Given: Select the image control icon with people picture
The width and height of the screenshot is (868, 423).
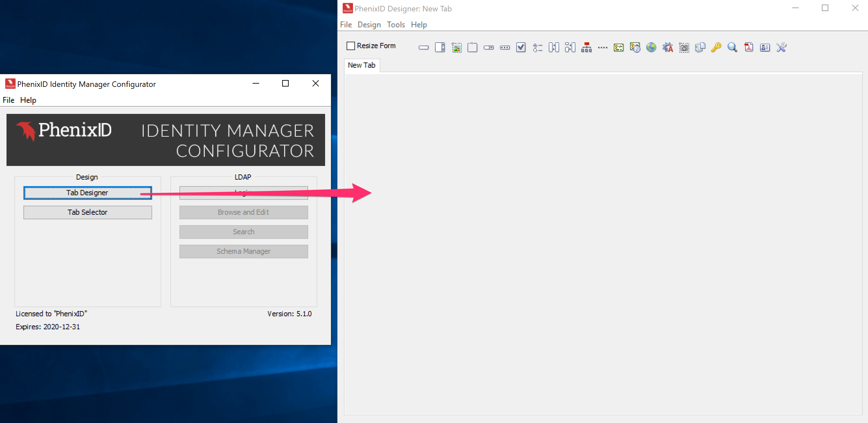Looking at the screenshot, I should (x=456, y=47).
